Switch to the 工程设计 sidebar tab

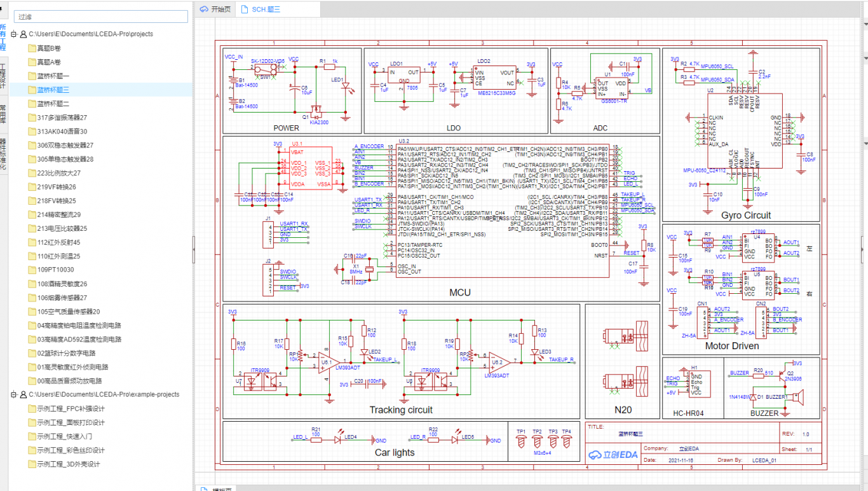click(x=3, y=77)
